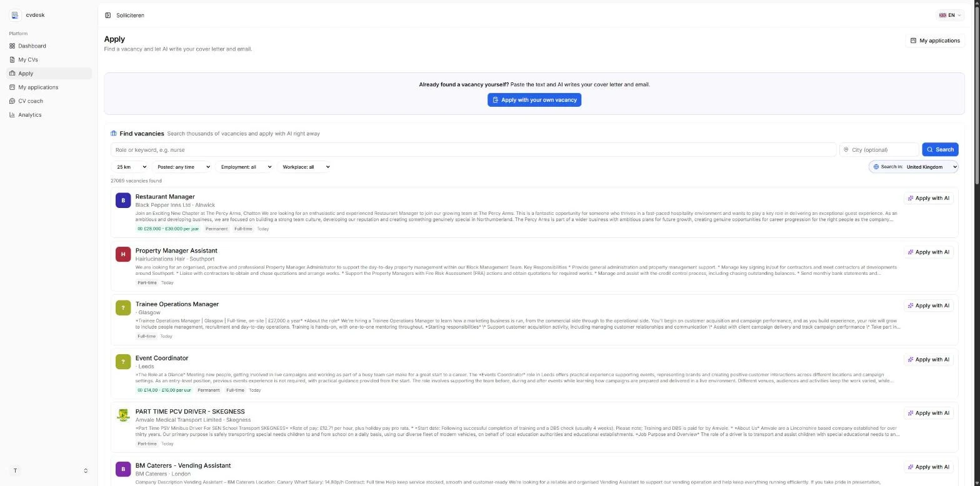The height and width of the screenshot is (486, 980).
Task: Focus the City (optional) field
Action: pos(879,150)
